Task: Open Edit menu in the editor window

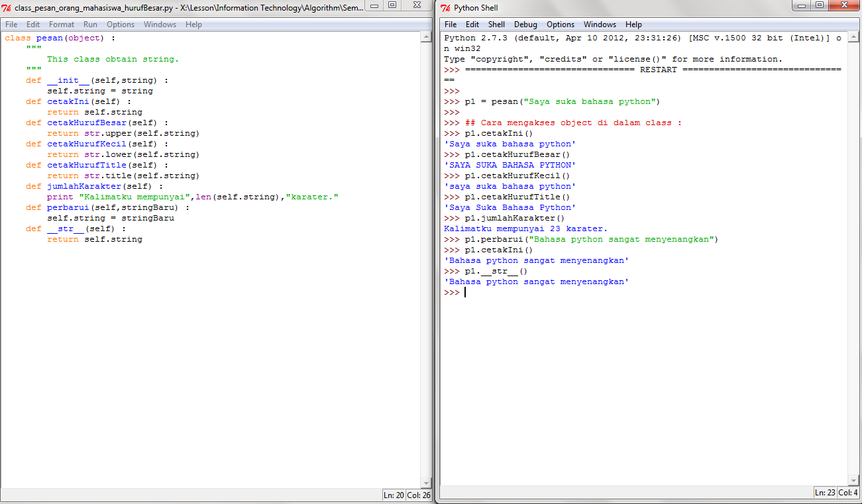Action: coord(33,25)
